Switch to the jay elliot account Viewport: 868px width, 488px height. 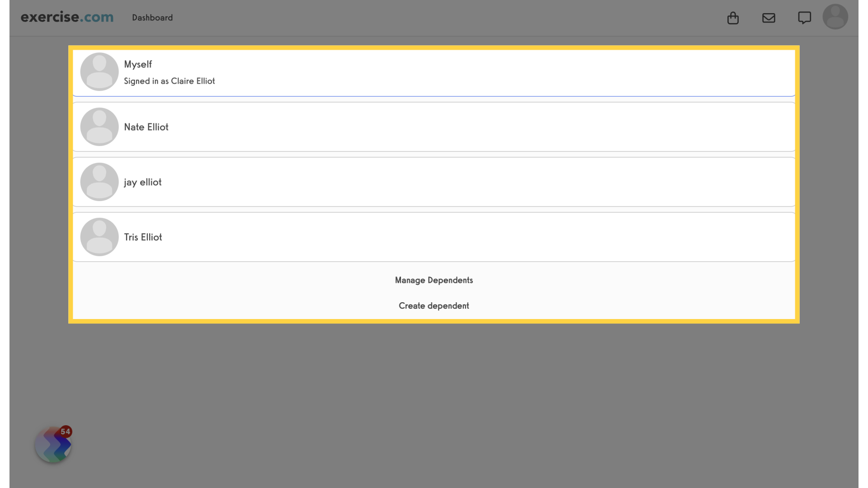point(434,182)
